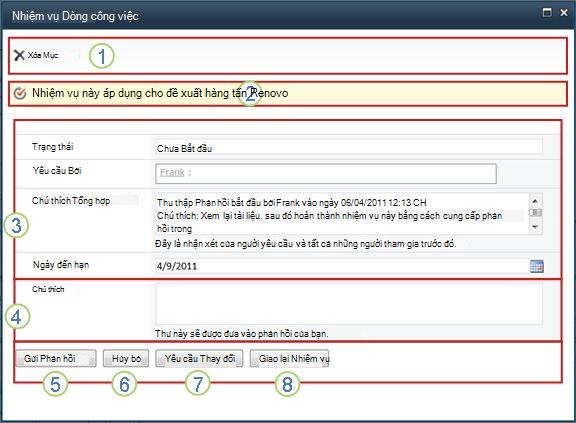
Task: Click the Chú thích Tổng hợp text area
Action: pos(342,214)
